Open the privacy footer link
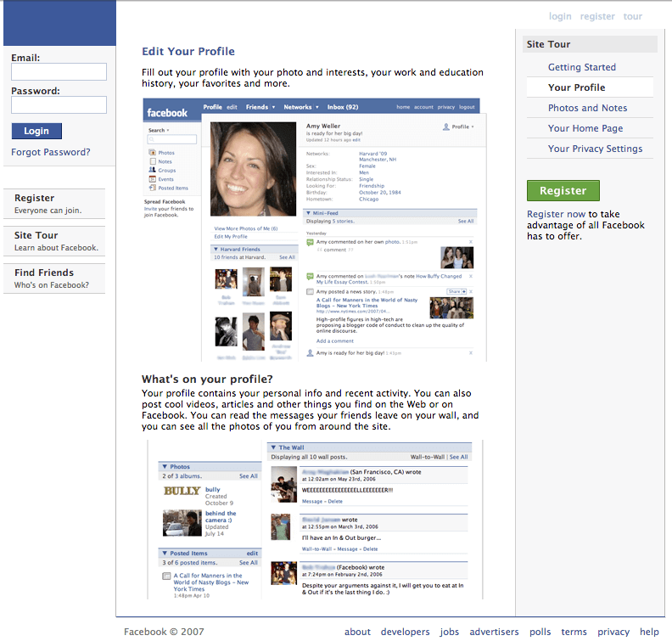 (x=613, y=632)
